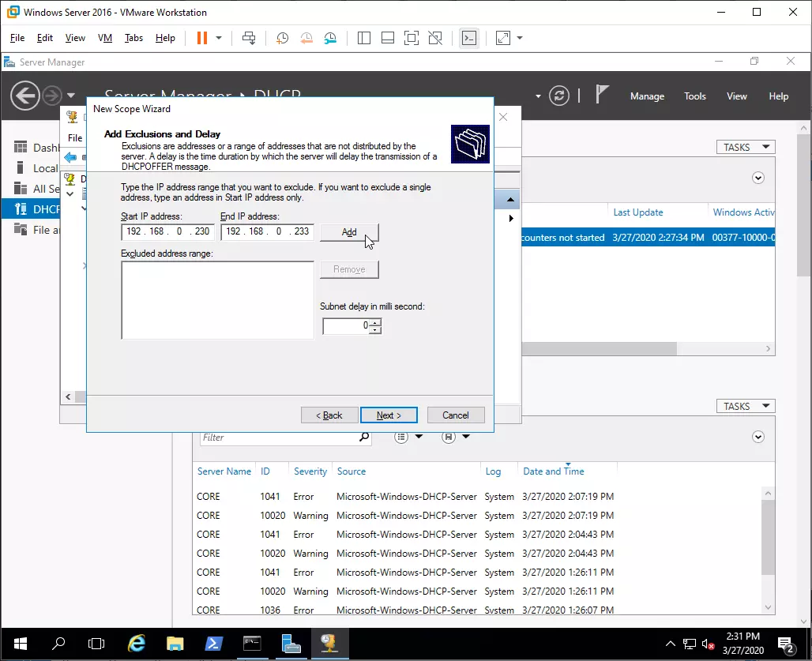Open the VMware Tabs menu
This screenshot has width=812, height=661.
[x=133, y=38]
